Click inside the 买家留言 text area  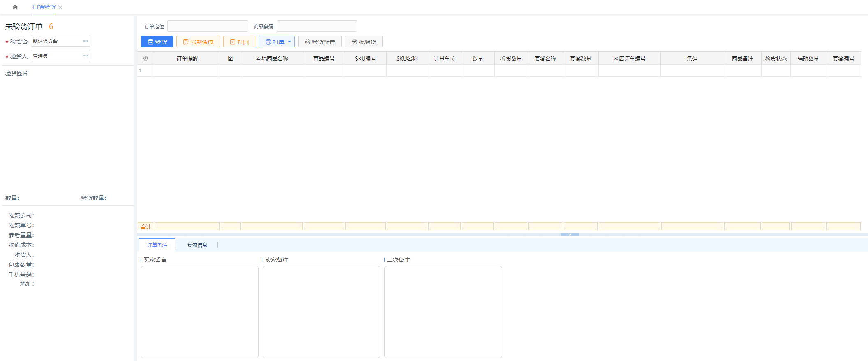click(200, 312)
